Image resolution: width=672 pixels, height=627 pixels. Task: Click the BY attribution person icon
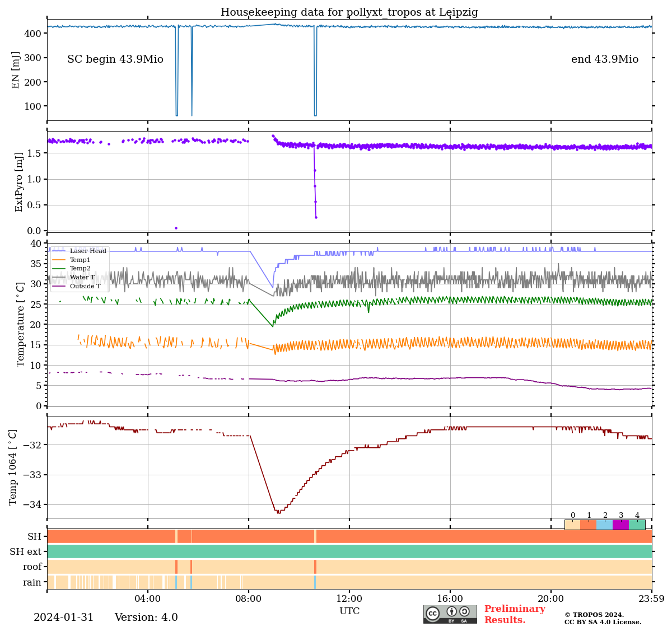(451, 611)
